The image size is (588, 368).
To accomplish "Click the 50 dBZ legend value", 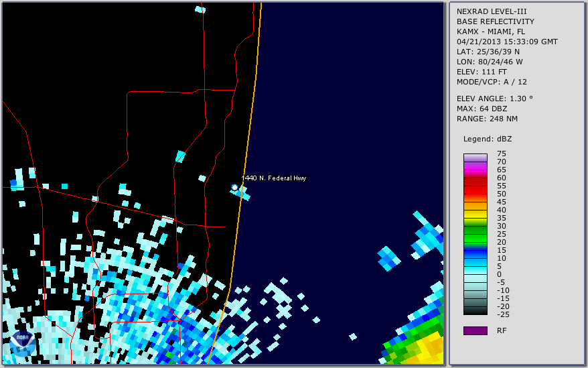I will click(x=502, y=194).
